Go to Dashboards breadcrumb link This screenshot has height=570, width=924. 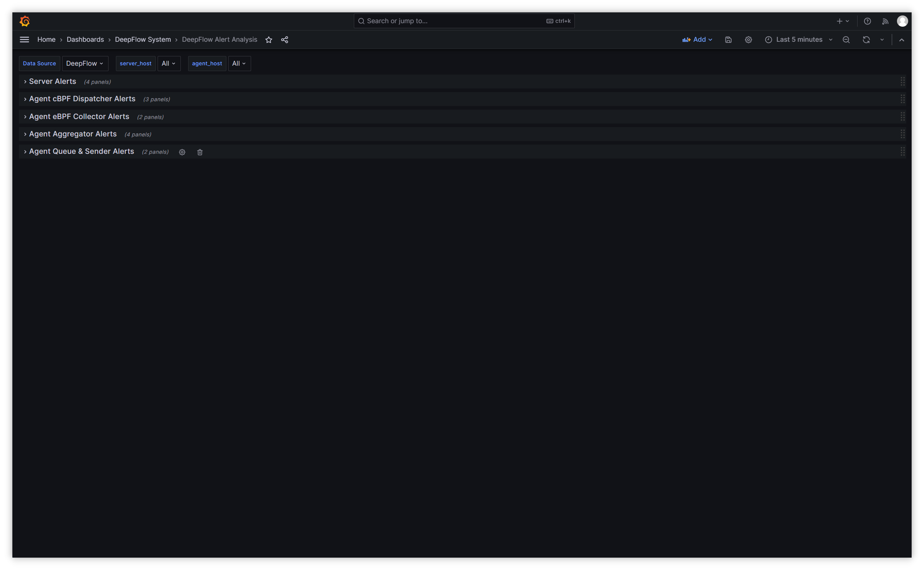85,40
